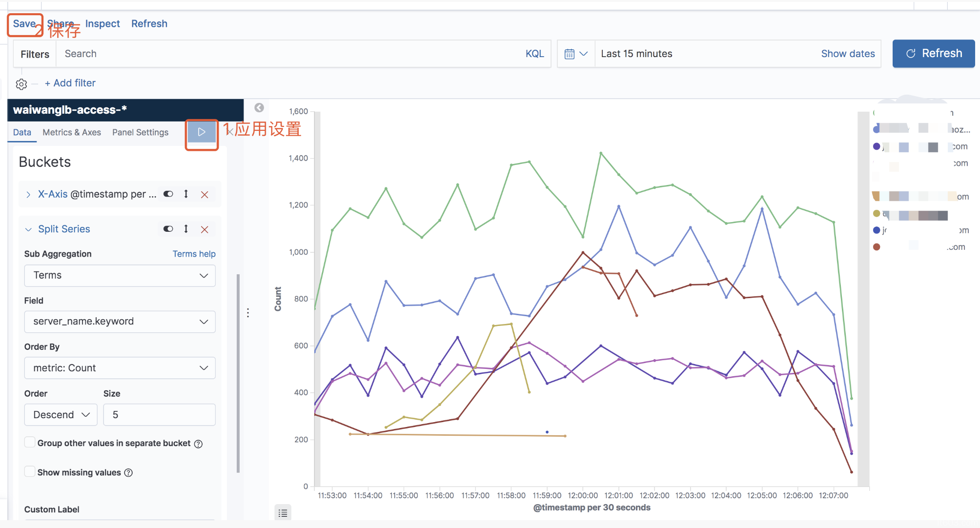Viewport: 980px width, 528px height.
Task: Toggle the chart legend list icon
Action: point(283,513)
